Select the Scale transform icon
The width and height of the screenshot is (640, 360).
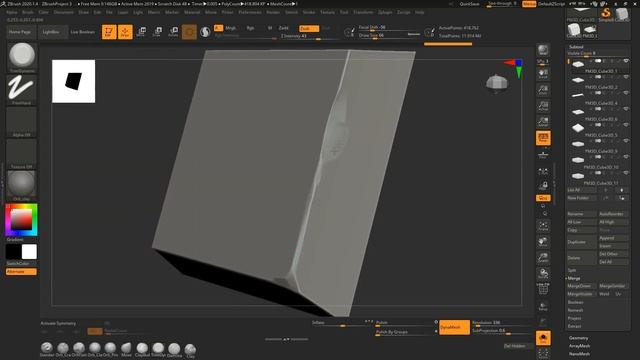tap(157, 32)
